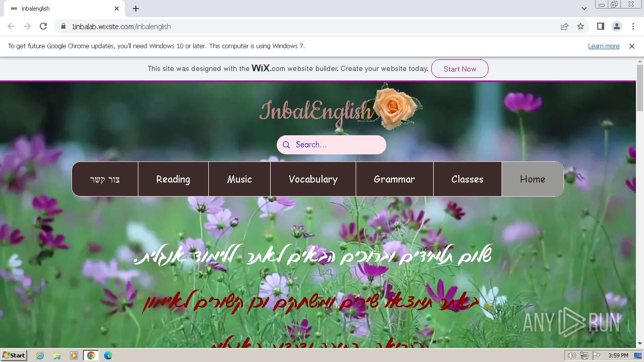This screenshot has height=362, width=644.
Task: Click the browser back arrow
Action: pos(11,26)
